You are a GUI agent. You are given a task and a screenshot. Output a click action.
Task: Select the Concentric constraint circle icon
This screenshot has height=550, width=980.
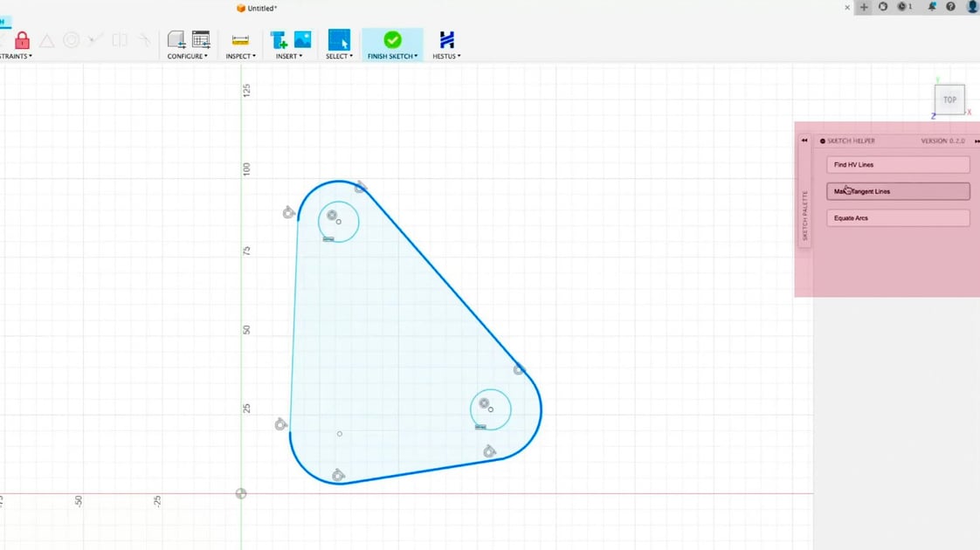[72, 40]
